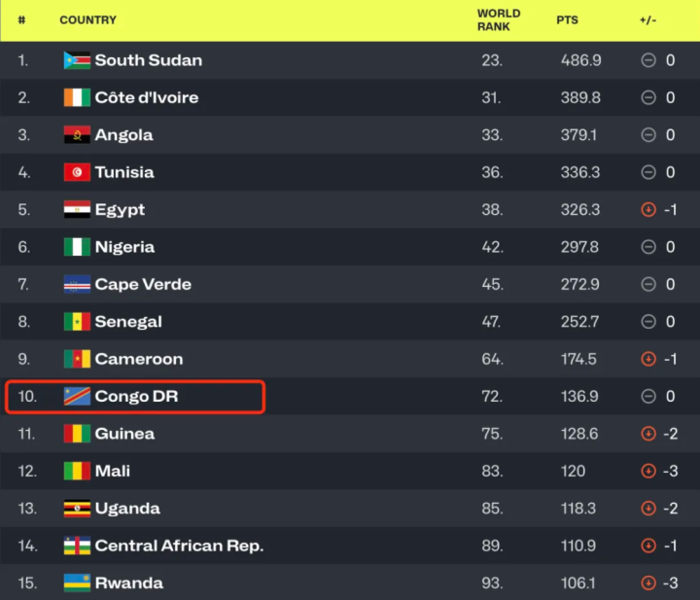Click South Sudan's grey no-change indicator

point(648,60)
